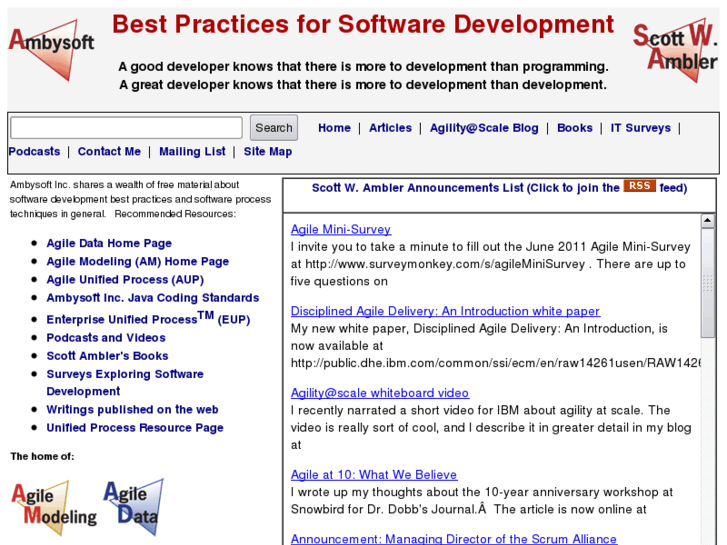Click the Ambysoft logo
This screenshot has width=727, height=545.
[51, 50]
